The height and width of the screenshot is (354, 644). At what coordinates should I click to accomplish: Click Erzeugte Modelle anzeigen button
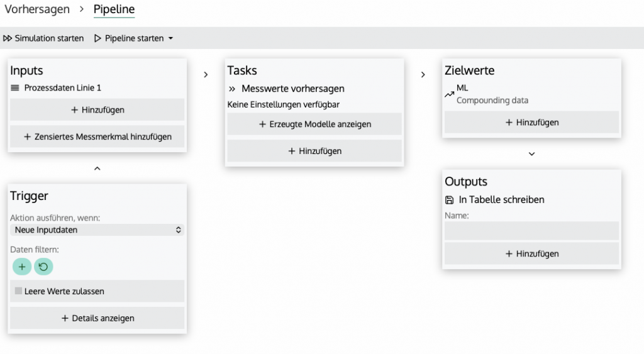pyautogui.click(x=314, y=124)
